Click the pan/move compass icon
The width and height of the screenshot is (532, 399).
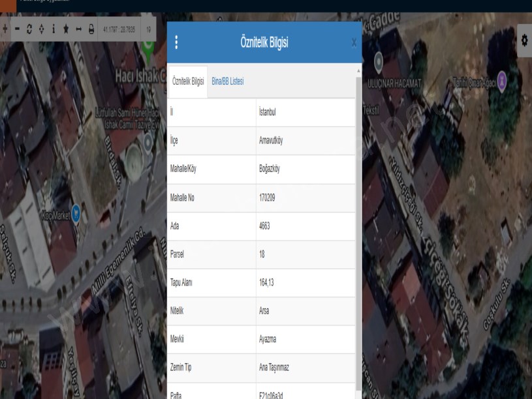click(42, 29)
